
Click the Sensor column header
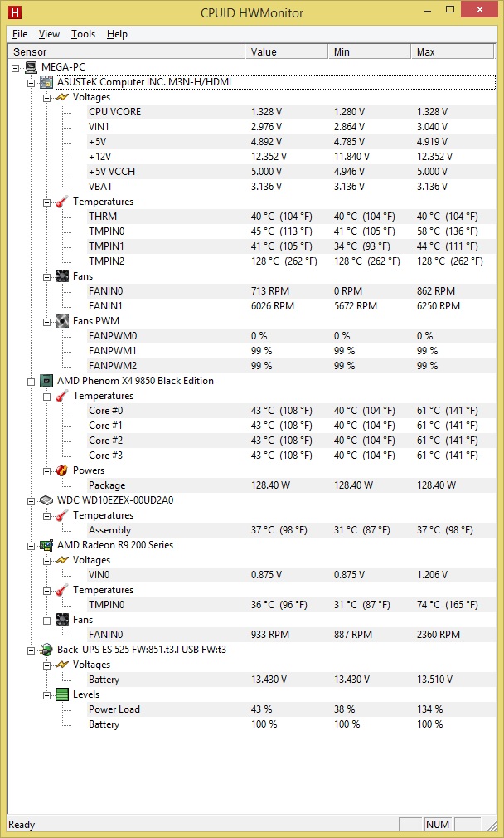[x=127, y=51]
